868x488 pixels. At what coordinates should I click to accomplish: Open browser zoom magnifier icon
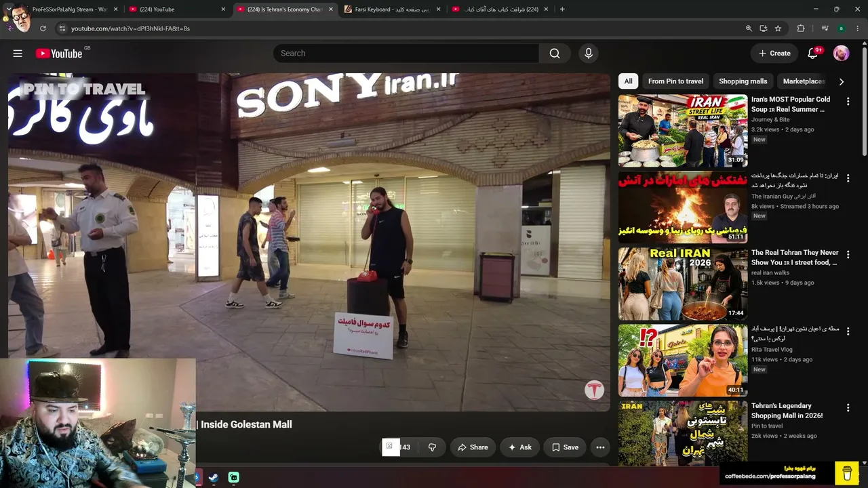click(x=749, y=28)
